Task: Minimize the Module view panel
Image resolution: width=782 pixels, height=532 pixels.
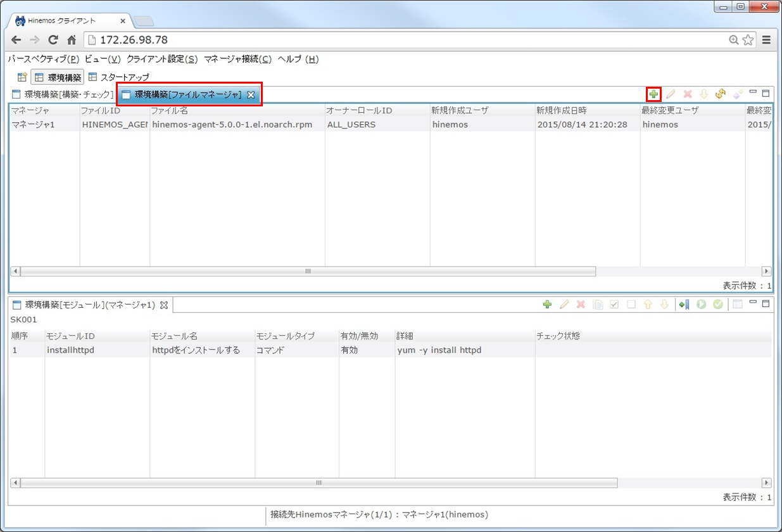Action: click(x=753, y=303)
